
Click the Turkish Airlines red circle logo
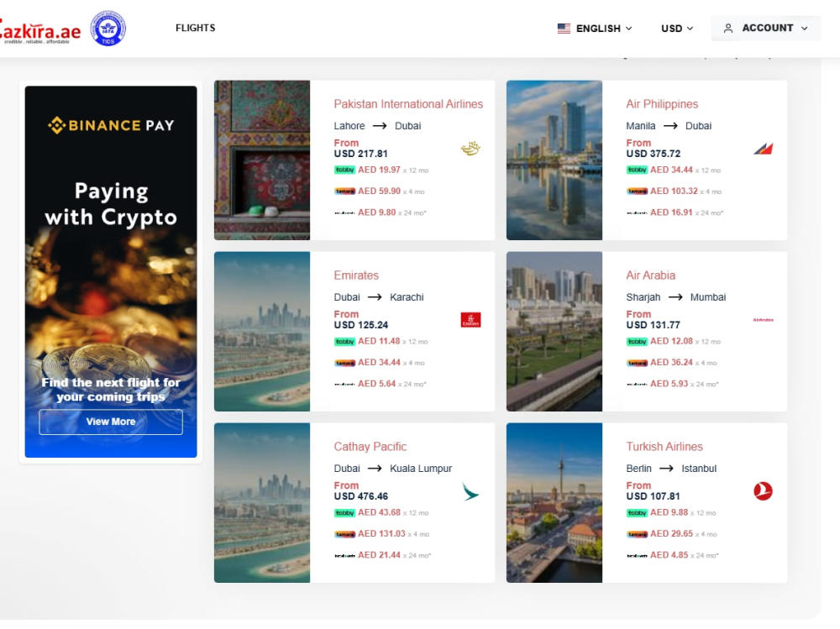[763, 490]
